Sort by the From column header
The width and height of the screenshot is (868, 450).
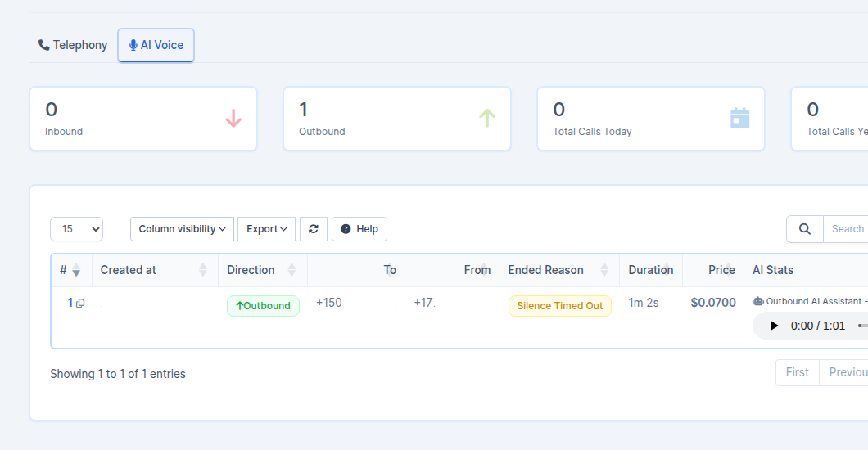pos(452,270)
